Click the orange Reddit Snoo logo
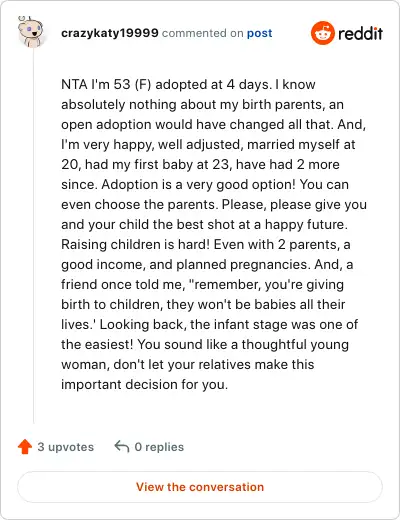 click(322, 33)
